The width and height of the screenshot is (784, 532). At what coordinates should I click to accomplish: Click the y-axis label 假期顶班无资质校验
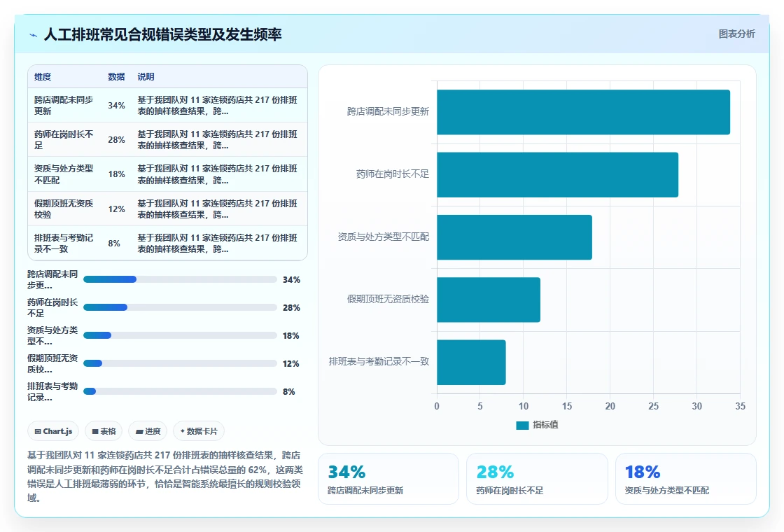tap(388, 300)
